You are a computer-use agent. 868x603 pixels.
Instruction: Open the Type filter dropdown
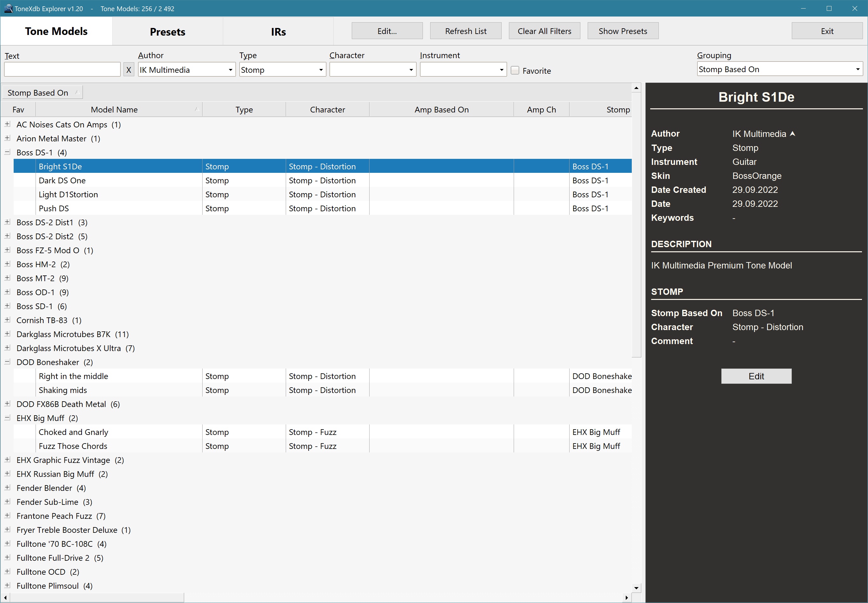(x=283, y=70)
